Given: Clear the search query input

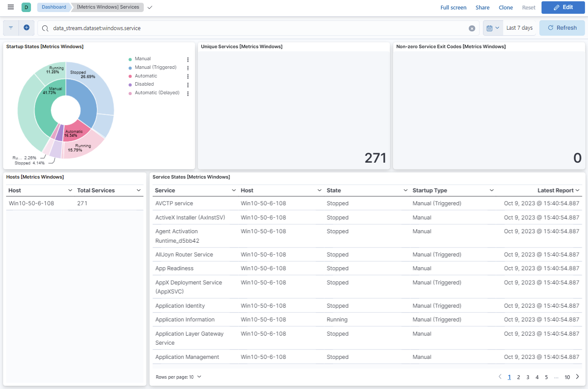Looking at the screenshot, I should 472,28.
